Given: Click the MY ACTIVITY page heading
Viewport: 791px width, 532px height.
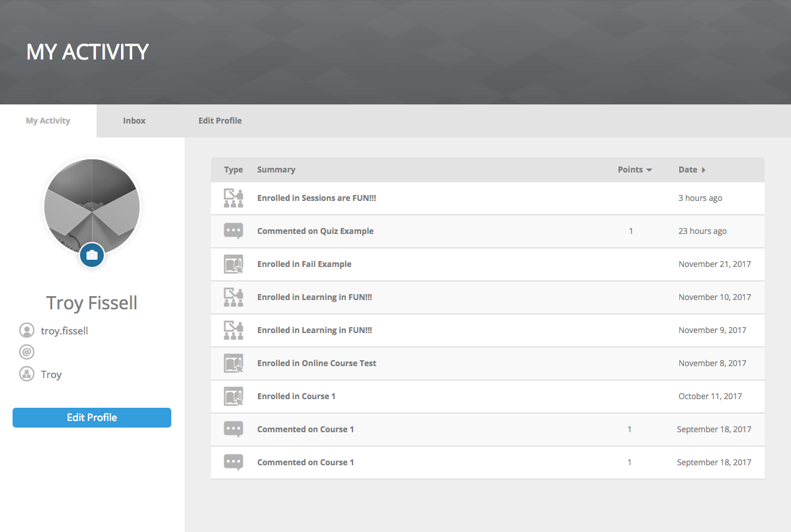Looking at the screenshot, I should pos(87,52).
